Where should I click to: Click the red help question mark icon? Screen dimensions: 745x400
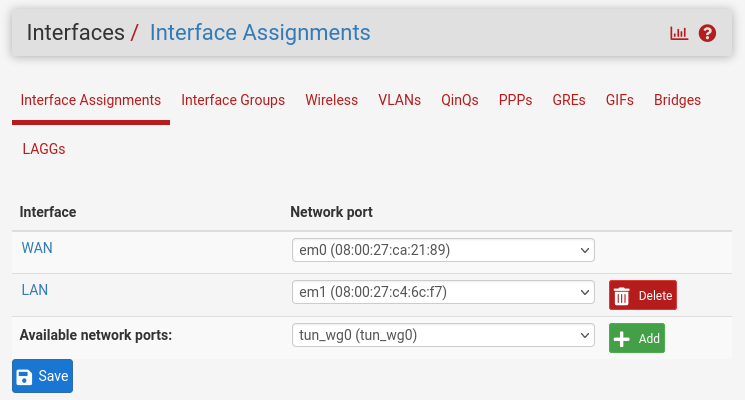(x=707, y=33)
